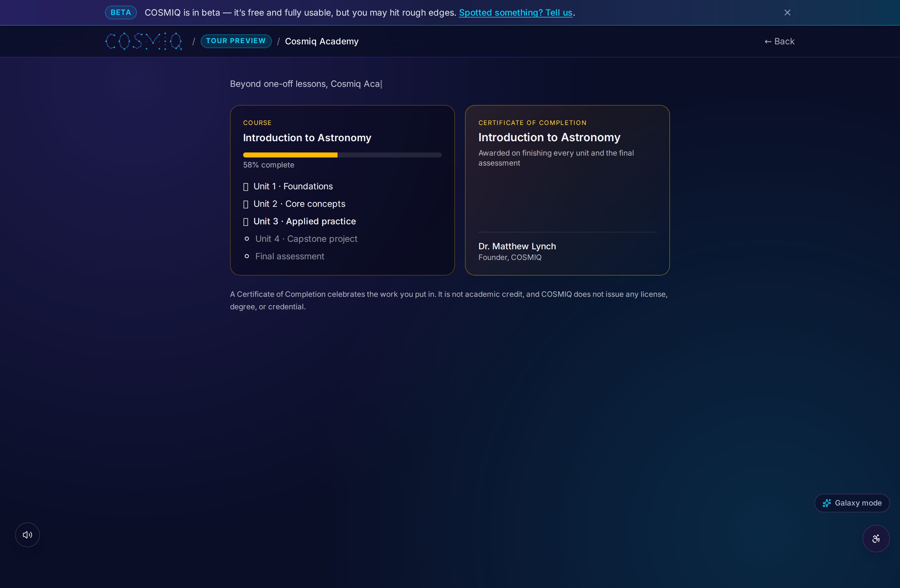Screen dimensions: 900x588
Task: Click the certificate's Introduction to Astronomy heading
Action: 549,137
